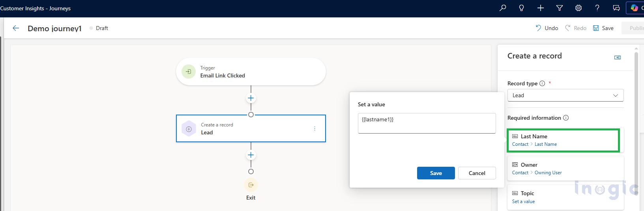Select the Owner field card
The height and width of the screenshot is (211, 644).
[x=565, y=168]
